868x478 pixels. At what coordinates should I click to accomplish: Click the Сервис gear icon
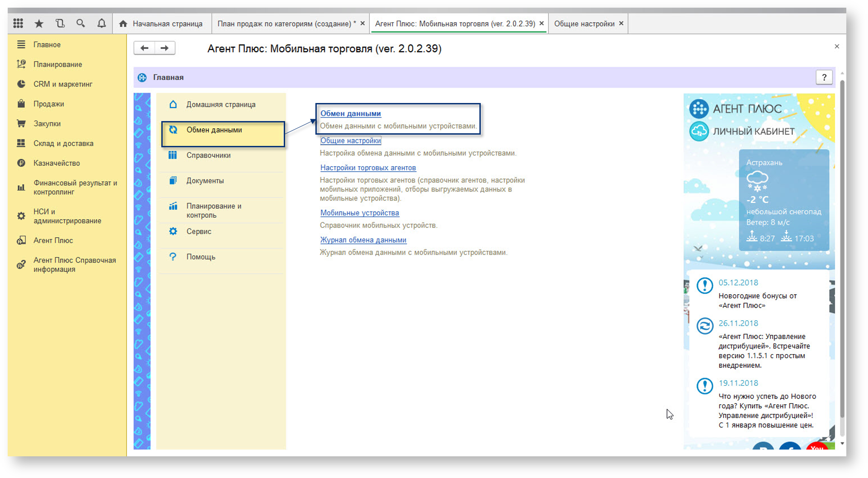point(173,231)
